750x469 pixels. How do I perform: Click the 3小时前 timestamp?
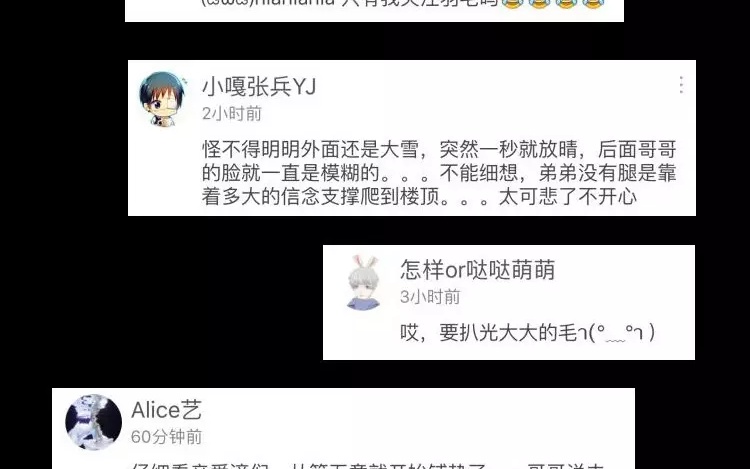point(430,297)
